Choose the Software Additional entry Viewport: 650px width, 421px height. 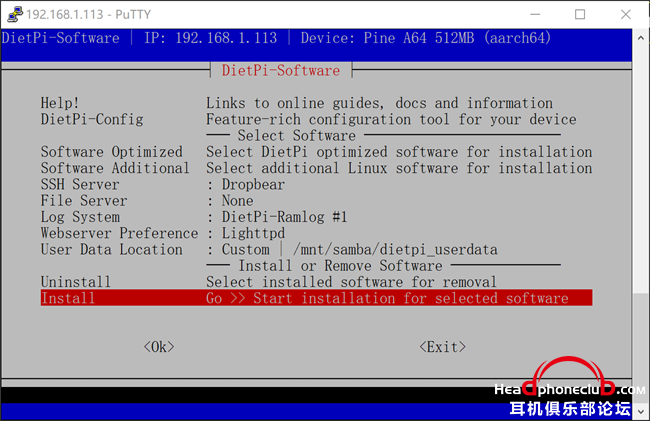[316, 168]
